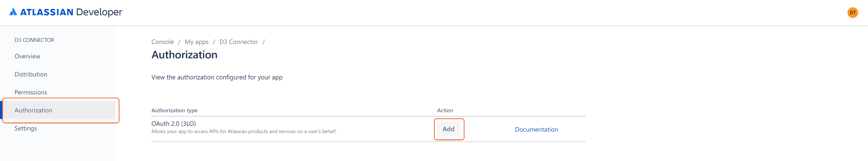Click the Console breadcrumb link
This screenshot has height=161, width=868.
pos(163,42)
